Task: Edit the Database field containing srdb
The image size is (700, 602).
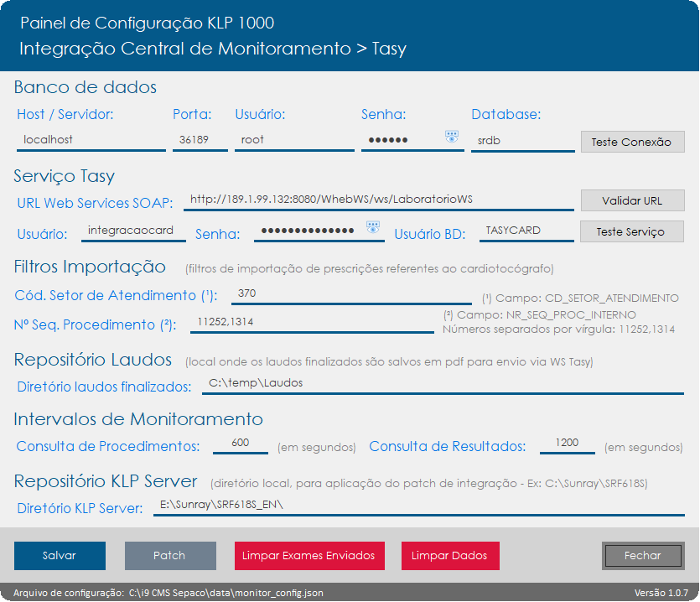Action: point(523,141)
